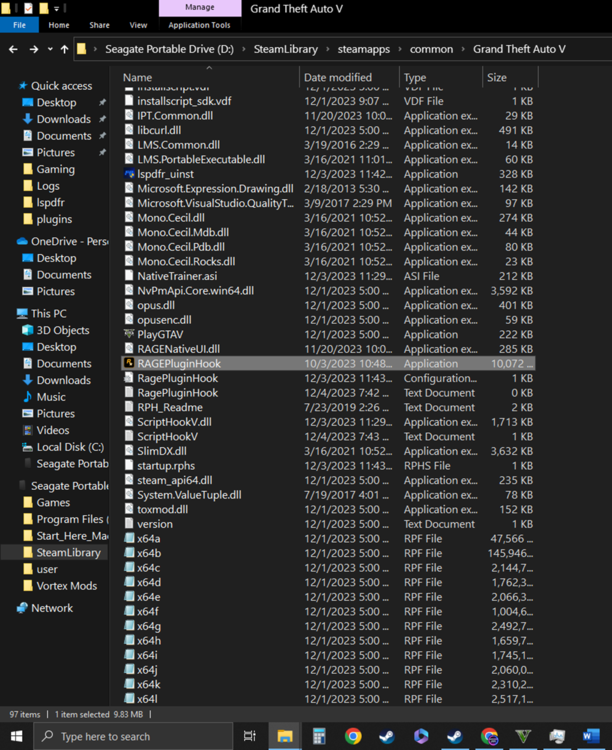Open the pinned Downloads under Quick access
This screenshot has width=612, height=750.
(64, 119)
